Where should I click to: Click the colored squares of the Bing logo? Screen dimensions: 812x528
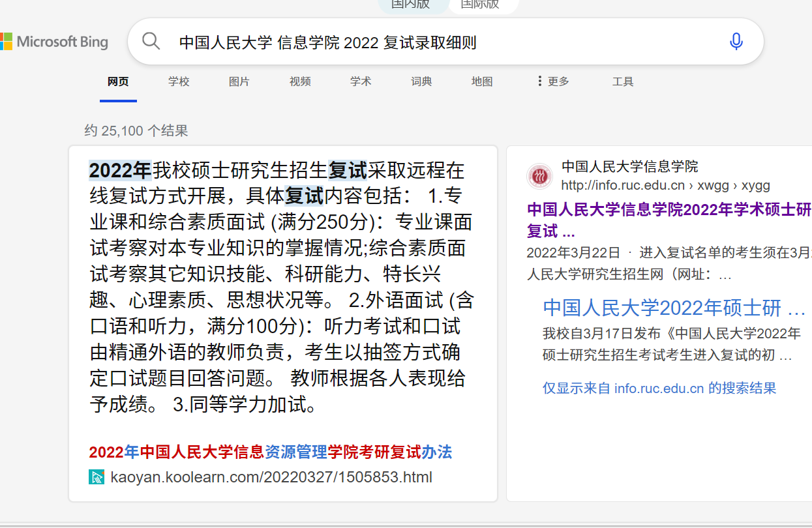pyautogui.click(x=8, y=41)
